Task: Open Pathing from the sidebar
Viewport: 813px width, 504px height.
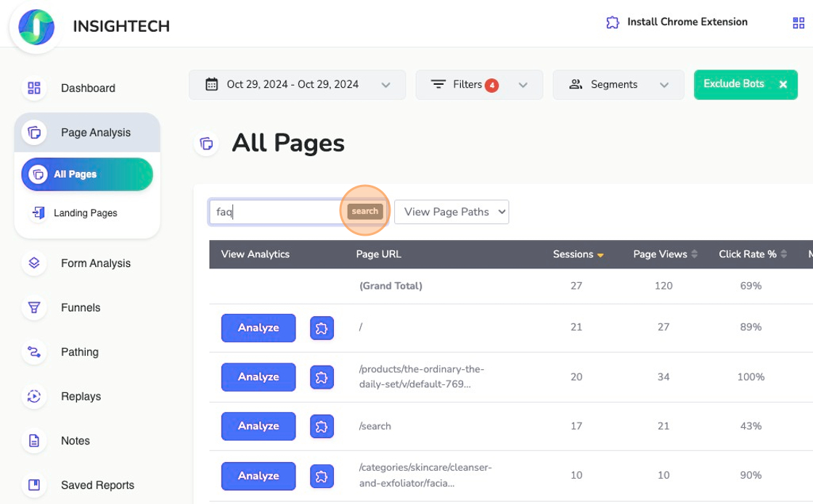Action: point(79,352)
